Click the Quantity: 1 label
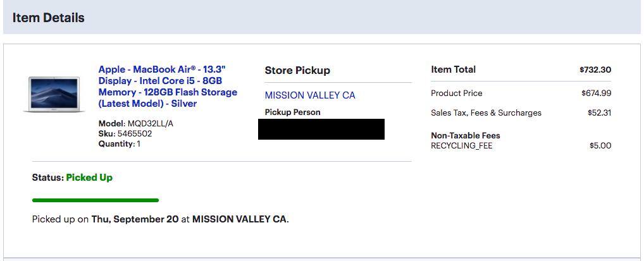The width and height of the screenshot is (644, 261). (x=120, y=143)
